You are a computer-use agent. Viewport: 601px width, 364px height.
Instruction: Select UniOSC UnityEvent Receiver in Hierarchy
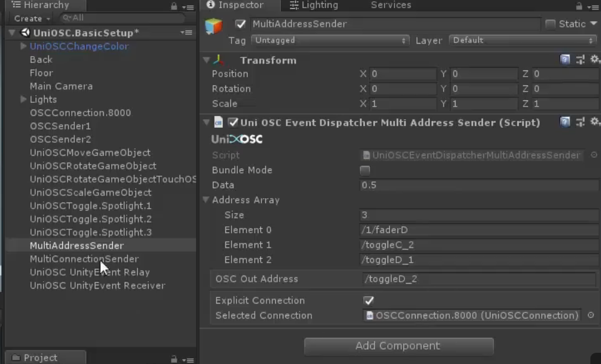click(x=98, y=285)
